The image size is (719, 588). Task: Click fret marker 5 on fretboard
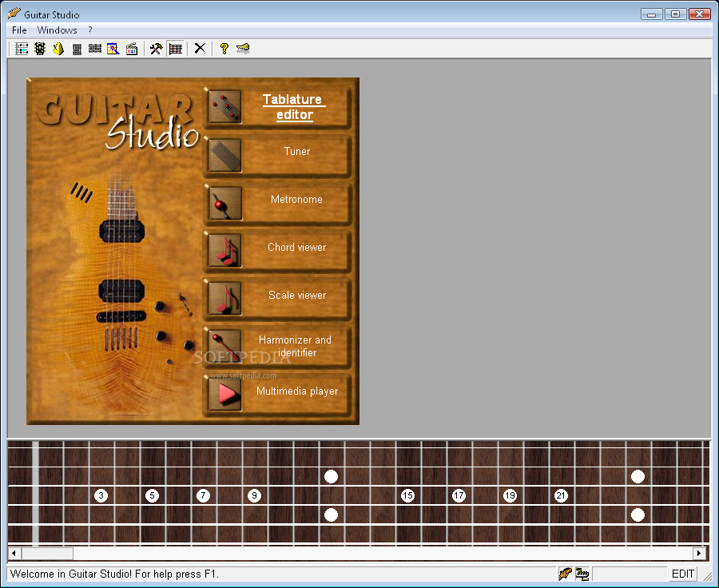153,495
